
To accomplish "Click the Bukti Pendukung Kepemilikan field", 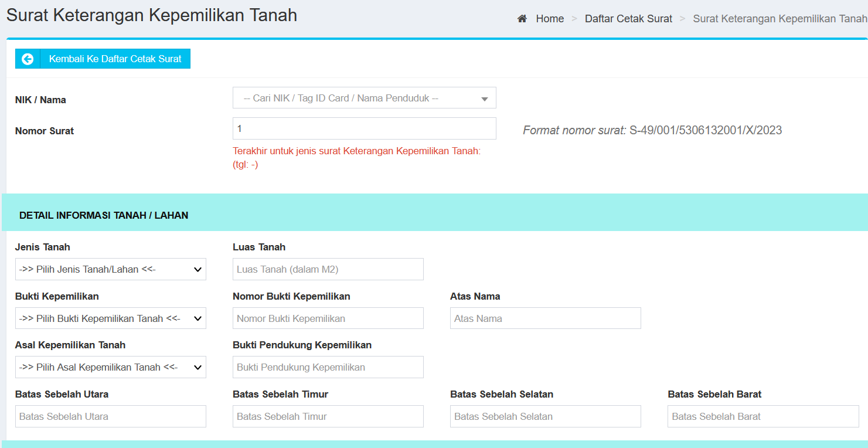I will point(328,367).
